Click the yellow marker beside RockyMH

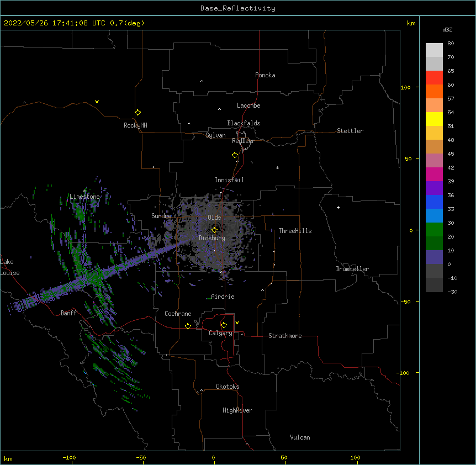(137, 112)
